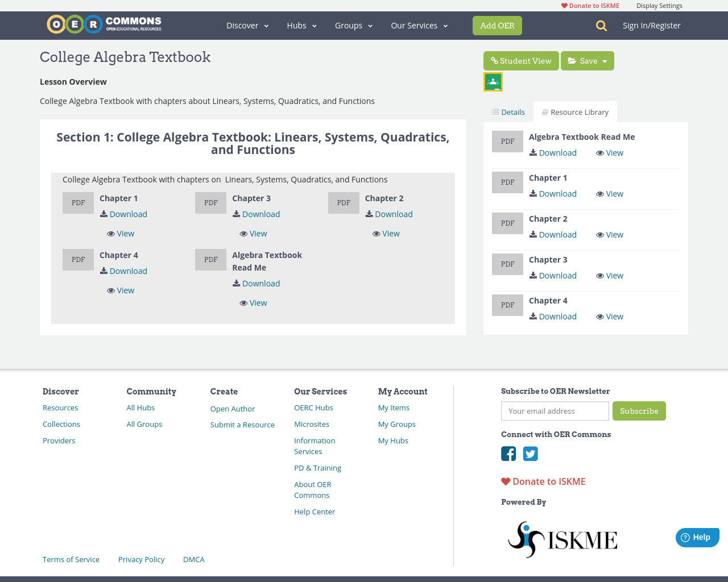Open the Help widget
This screenshot has height=582, width=728.
click(x=697, y=537)
